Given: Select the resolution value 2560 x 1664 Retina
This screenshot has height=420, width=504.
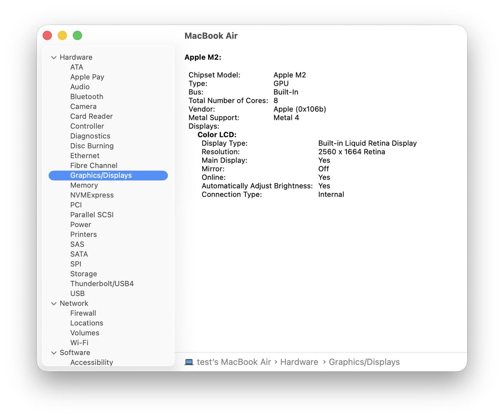Looking at the screenshot, I should click(x=352, y=152).
